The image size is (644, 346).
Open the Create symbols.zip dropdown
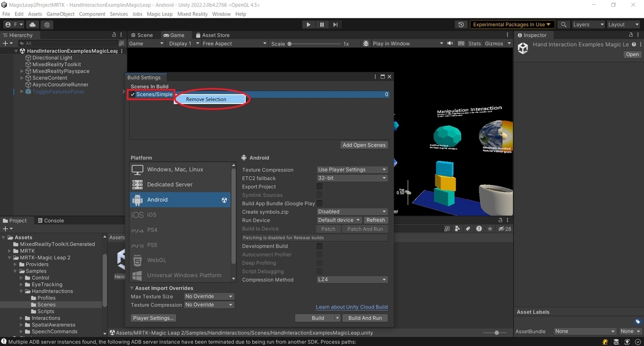(352, 212)
